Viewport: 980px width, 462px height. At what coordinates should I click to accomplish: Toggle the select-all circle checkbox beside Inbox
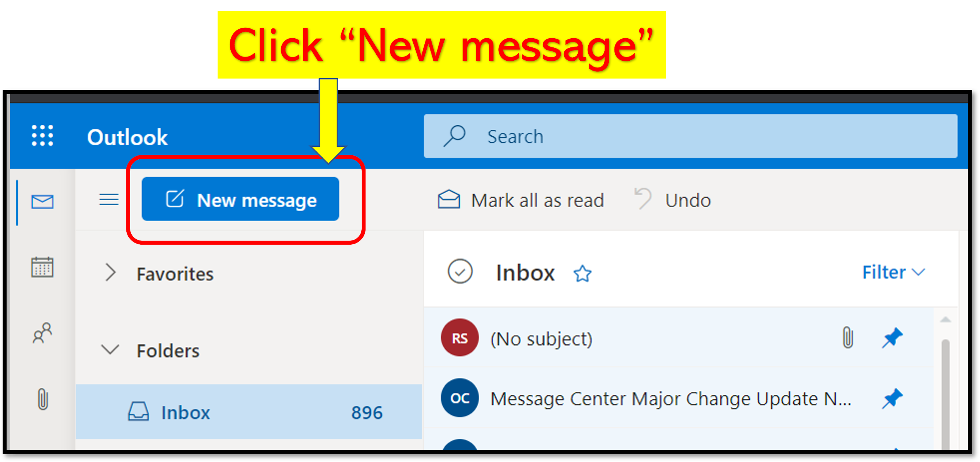[460, 272]
